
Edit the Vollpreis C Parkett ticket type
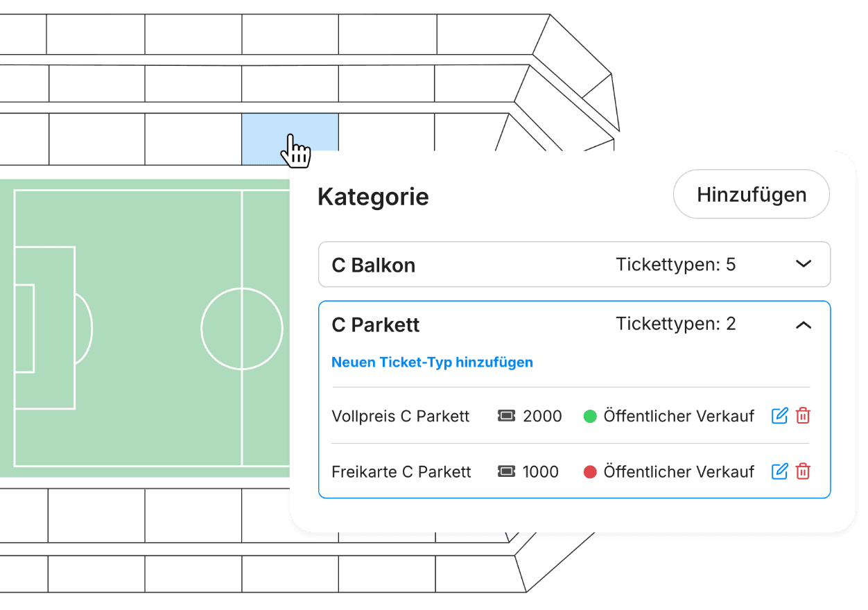[780, 416]
